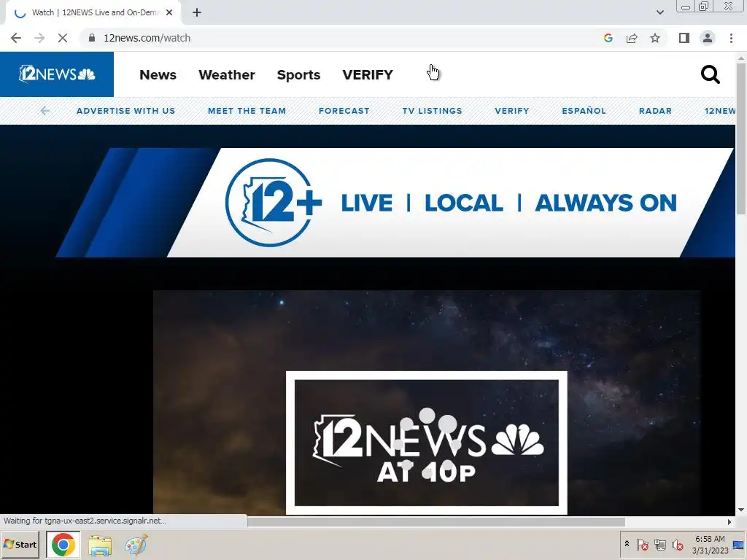Open the News menu

coord(158,75)
